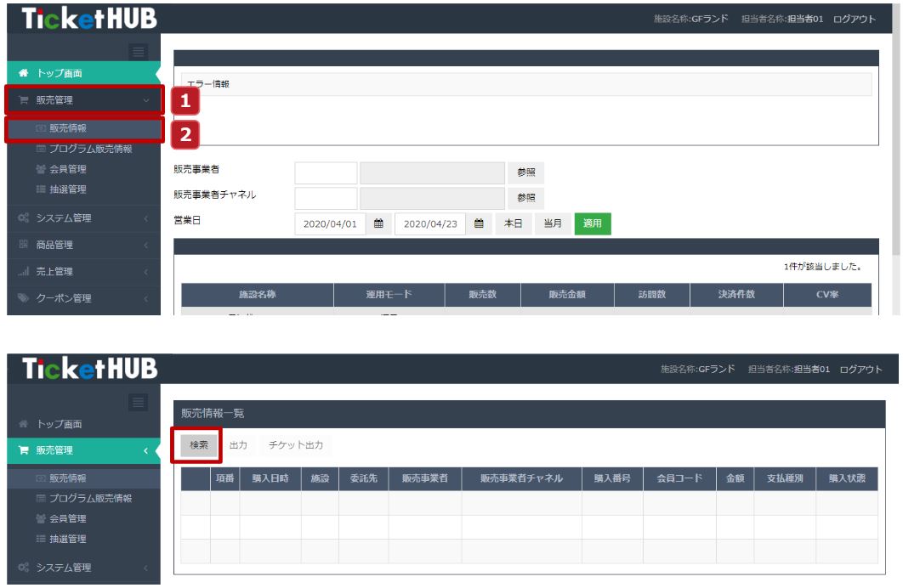Click the bar chart icon beside 売上管理
Screen dimensions: 903x588
[x=23, y=272]
